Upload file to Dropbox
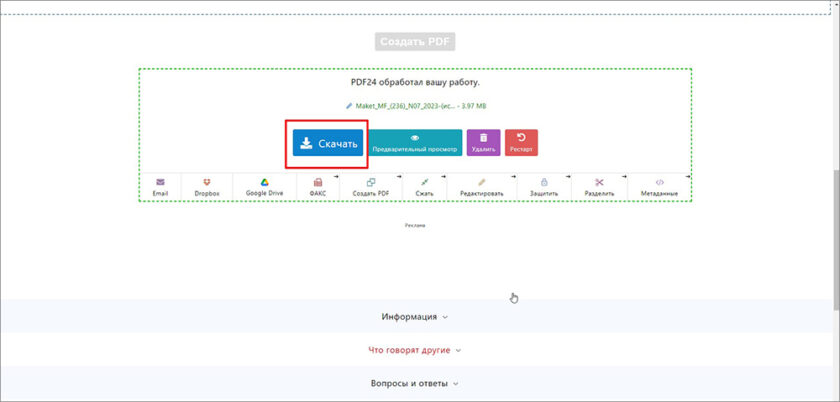The image size is (840, 402). pos(207,187)
